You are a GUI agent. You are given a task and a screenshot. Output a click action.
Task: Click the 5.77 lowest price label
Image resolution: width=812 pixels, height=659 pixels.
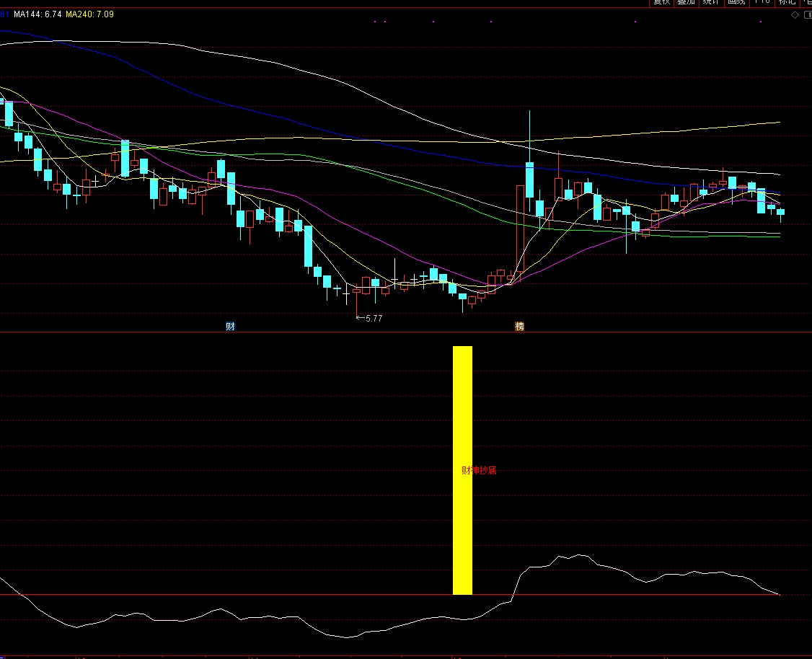point(374,318)
